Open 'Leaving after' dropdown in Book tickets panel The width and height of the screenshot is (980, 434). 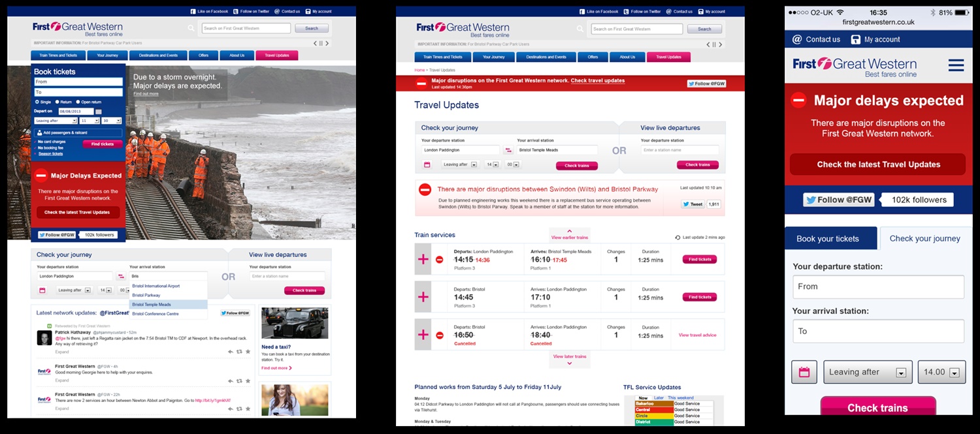click(55, 121)
